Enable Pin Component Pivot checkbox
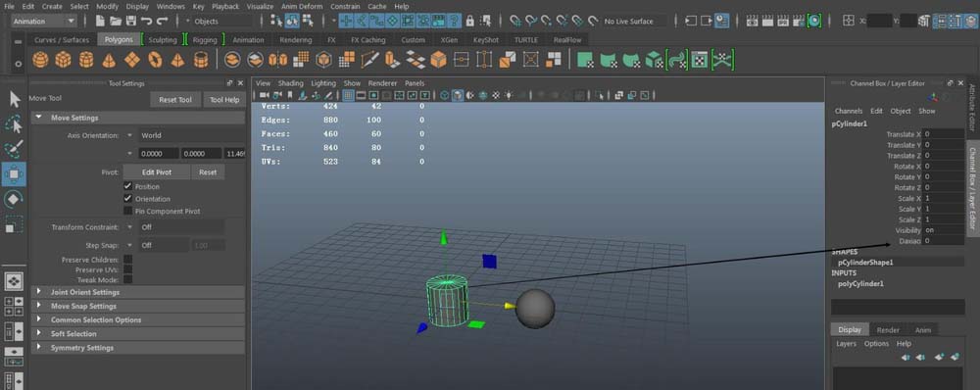The image size is (980, 390). (128, 212)
